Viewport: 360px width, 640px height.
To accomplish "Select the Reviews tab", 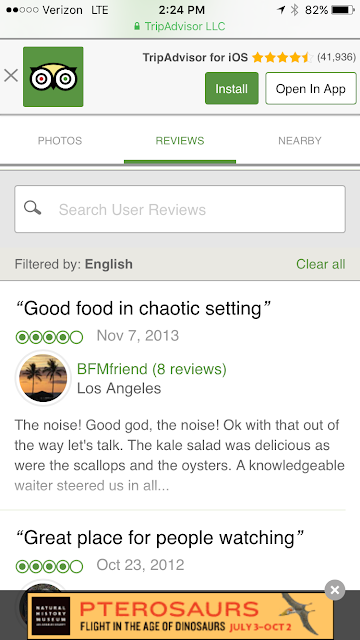I will pos(180,141).
